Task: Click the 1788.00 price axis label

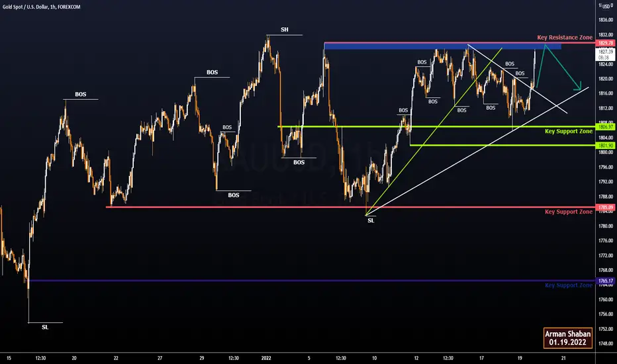Action: [606, 197]
